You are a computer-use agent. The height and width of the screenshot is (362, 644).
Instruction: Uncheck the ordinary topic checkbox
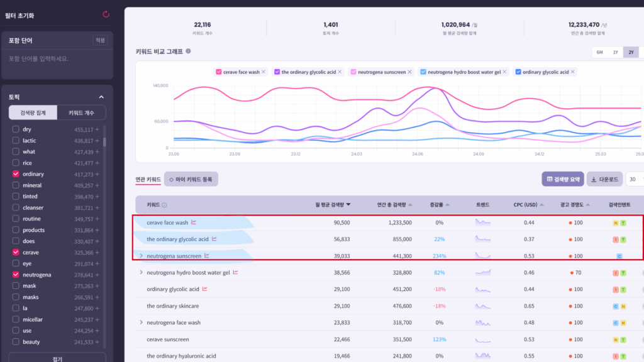pyautogui.click(x=16, y=174)
